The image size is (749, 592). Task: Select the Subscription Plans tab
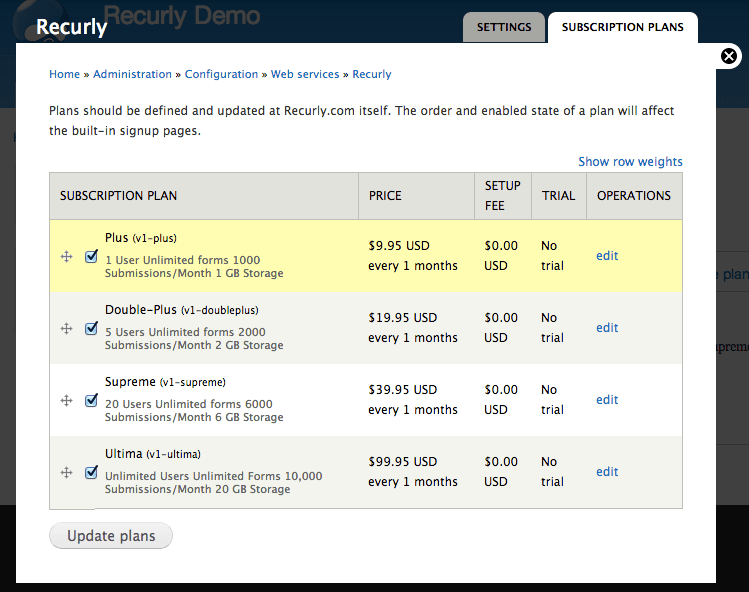(622, 27)
